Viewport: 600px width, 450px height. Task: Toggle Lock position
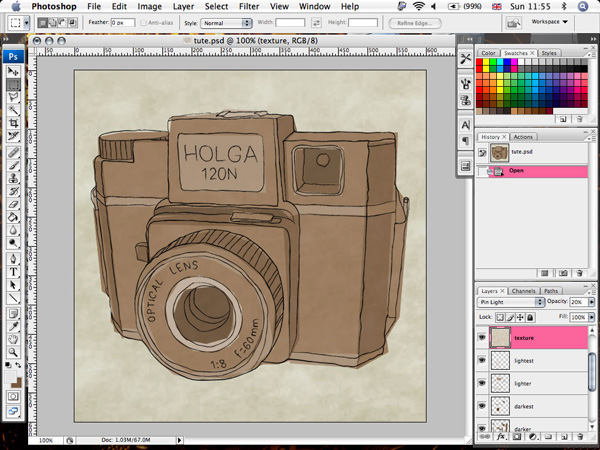[x=520, y=317]
